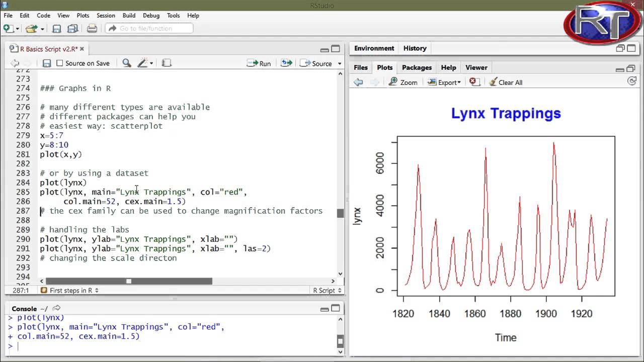
Task: Restore the Environment pane size
Action: click(621, 48)
